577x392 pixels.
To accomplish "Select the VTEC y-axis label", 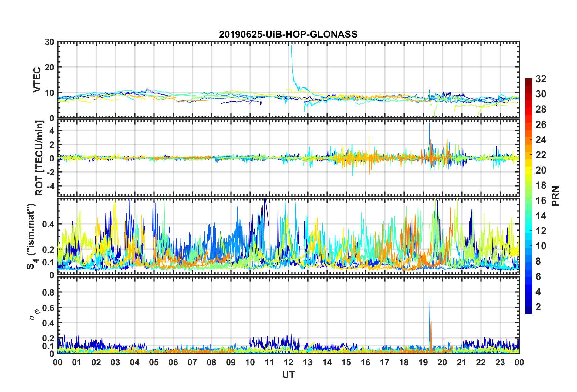I will point(37,79).
